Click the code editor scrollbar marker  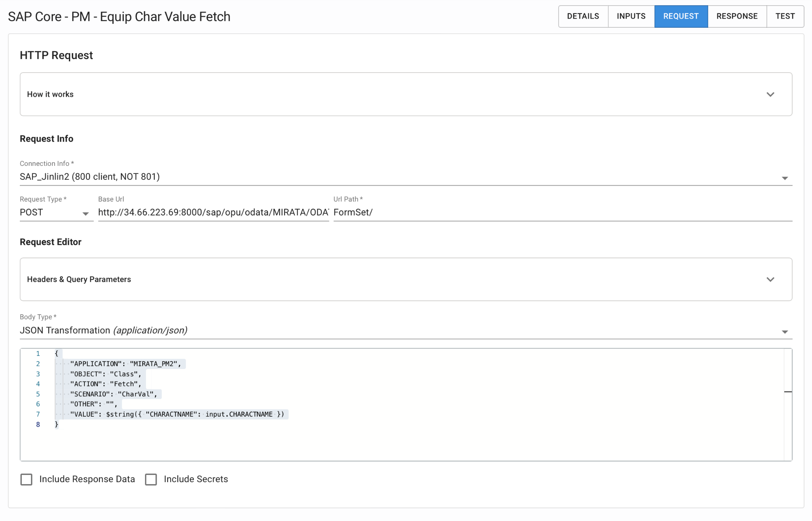[788, 392]
